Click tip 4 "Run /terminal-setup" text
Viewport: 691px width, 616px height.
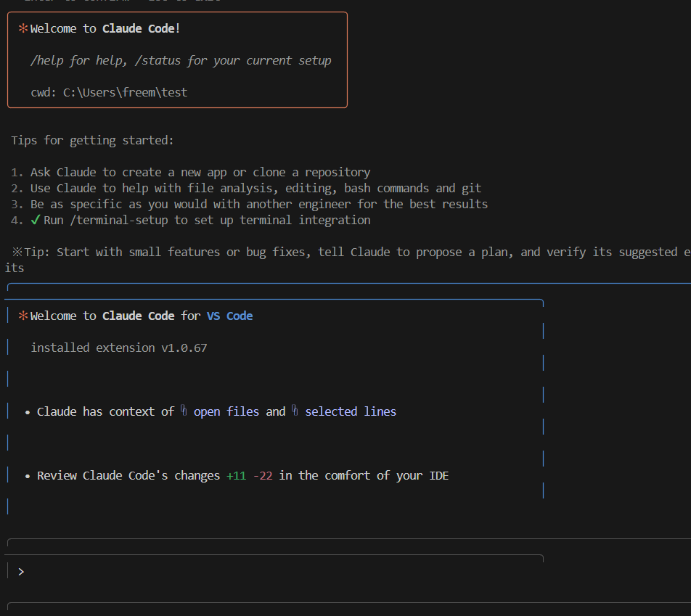click(x=207, y=220)
